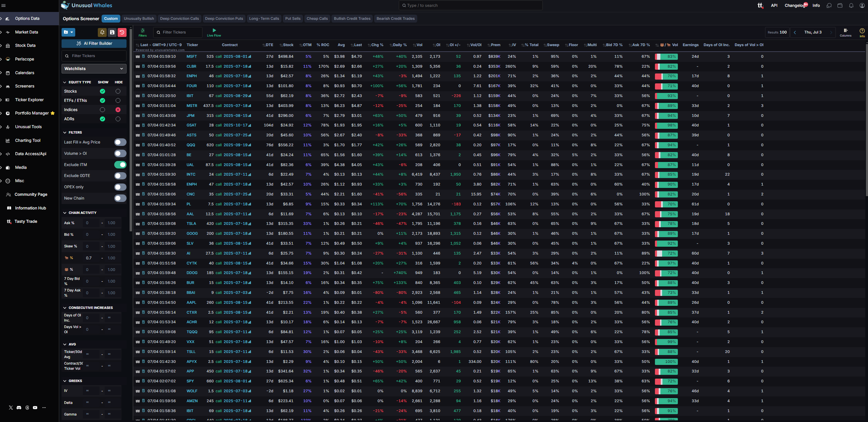Switch to the Deep Conviction Calls tab
The height and width of the screenshot is (422, 868).
pos(179,18)
